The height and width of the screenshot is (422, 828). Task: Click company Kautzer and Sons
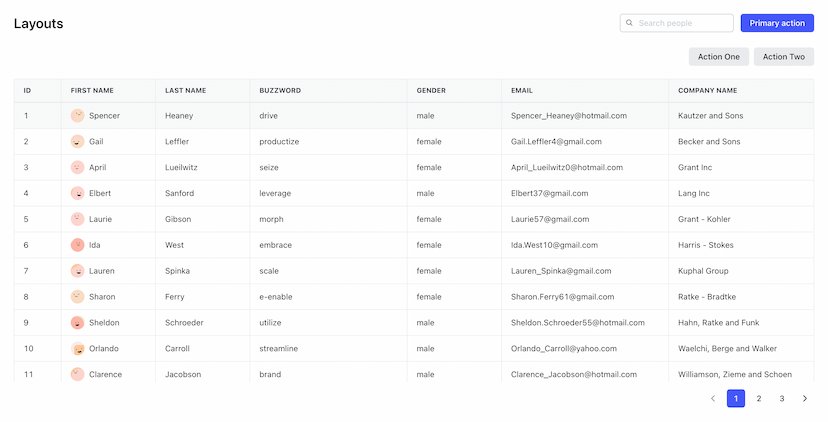(x=710, y=116)
